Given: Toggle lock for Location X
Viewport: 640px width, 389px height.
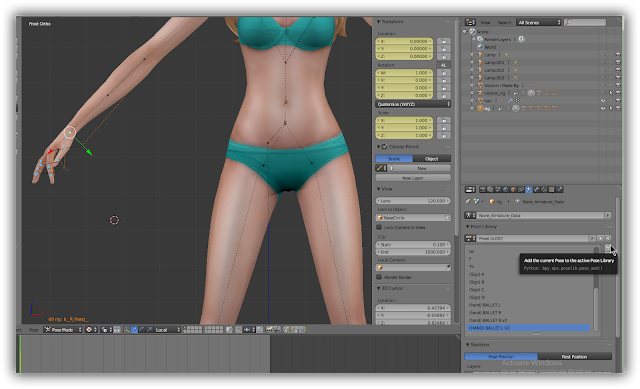Looking at the screenshot, I should point(444,41).
